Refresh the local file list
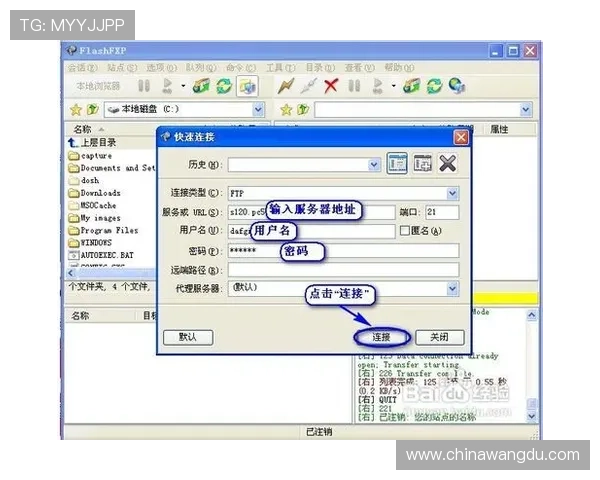This screenshot has height=480, width=600. point(224,86)
